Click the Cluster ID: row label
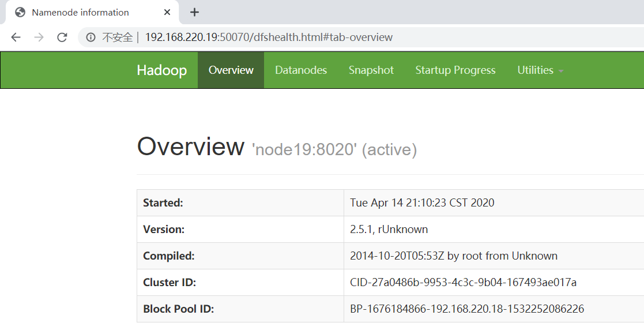This screenshot has height=334, width=644. [169, 283]
